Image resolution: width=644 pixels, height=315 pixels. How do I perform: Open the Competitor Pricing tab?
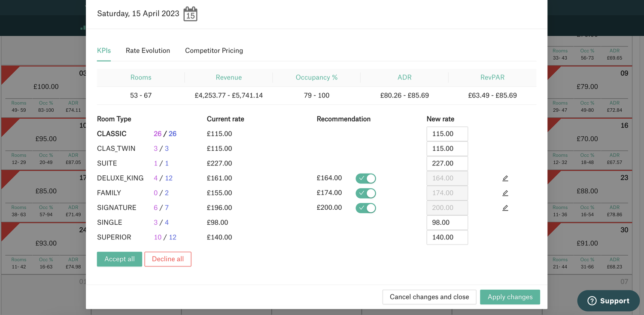214,50
